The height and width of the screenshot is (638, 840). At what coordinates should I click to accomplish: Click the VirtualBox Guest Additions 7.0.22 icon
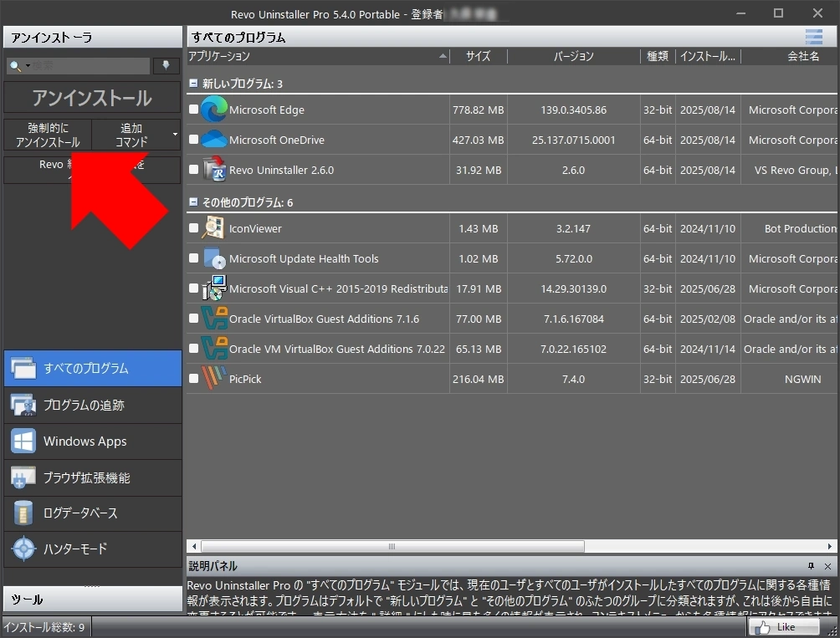click(213, 348)
